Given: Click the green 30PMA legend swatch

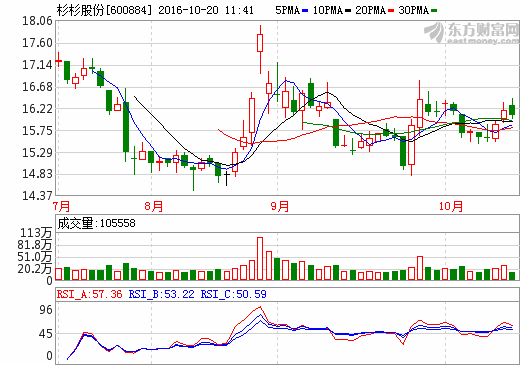Looking at the screenshot, I should click(x=434, y=11).
